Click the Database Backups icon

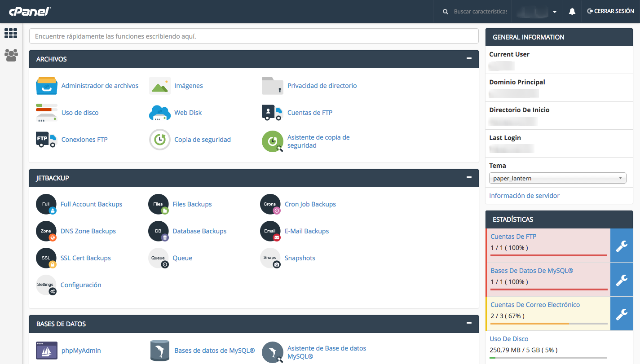click(159, 231)
